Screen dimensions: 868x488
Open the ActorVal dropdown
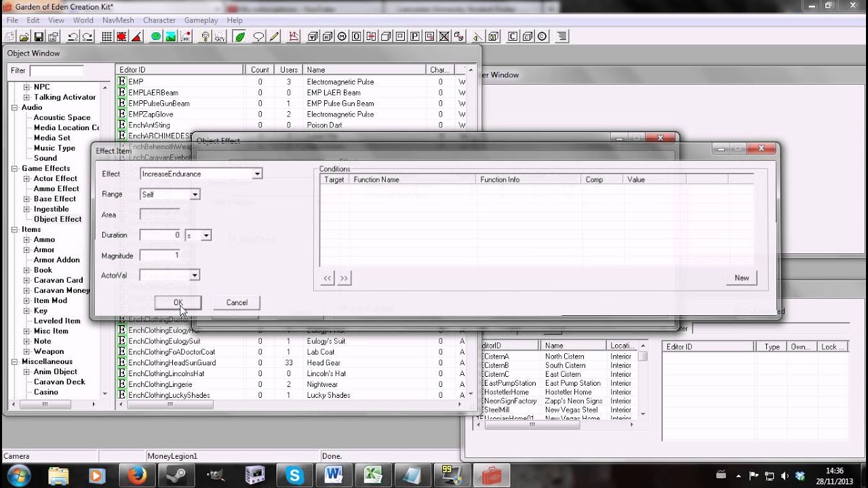coord(195,275)
